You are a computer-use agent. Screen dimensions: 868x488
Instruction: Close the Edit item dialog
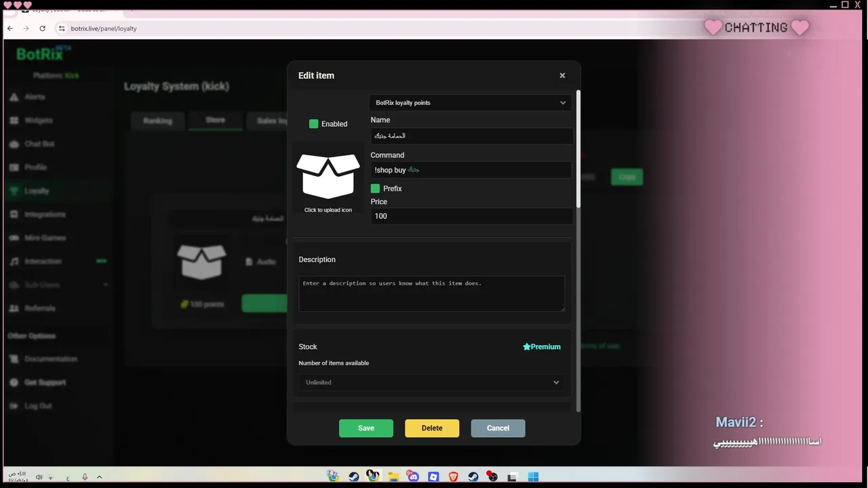pos(562,75)
